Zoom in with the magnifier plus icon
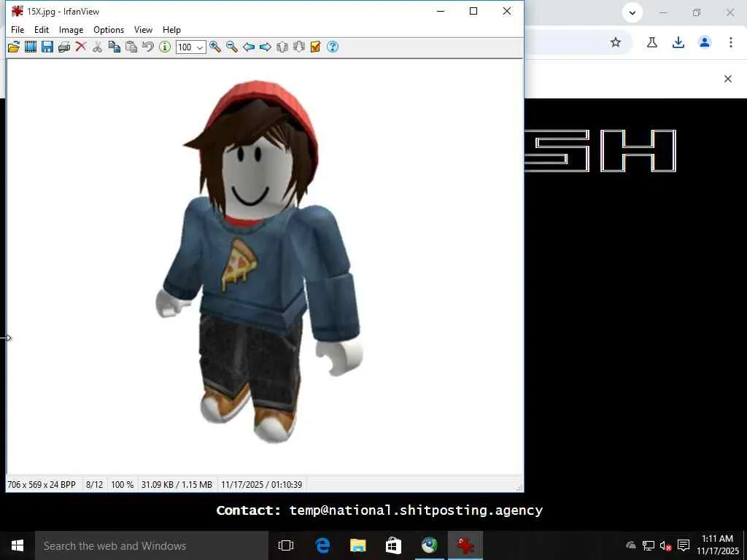The height and width of the screenshot is (560, 747). pos(215,47)
